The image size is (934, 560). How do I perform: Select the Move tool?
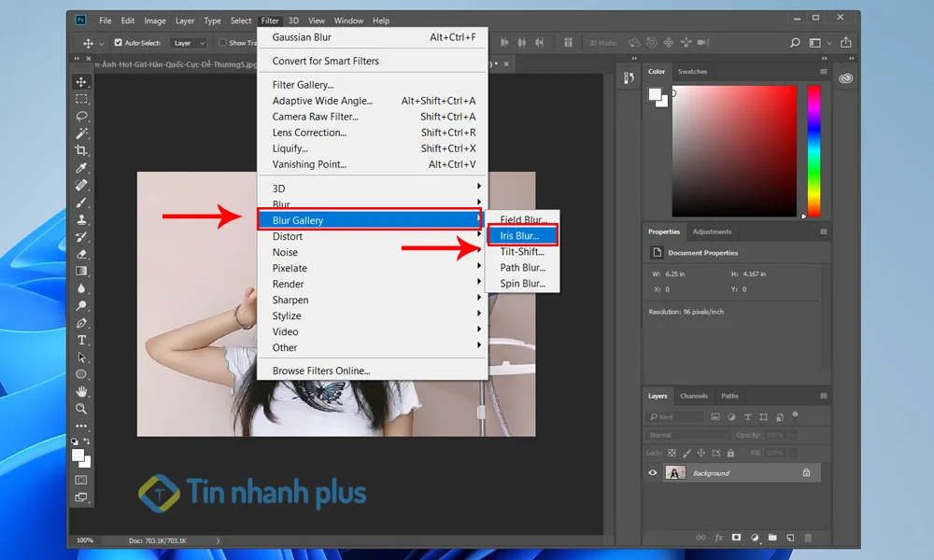tap(81, 83)
